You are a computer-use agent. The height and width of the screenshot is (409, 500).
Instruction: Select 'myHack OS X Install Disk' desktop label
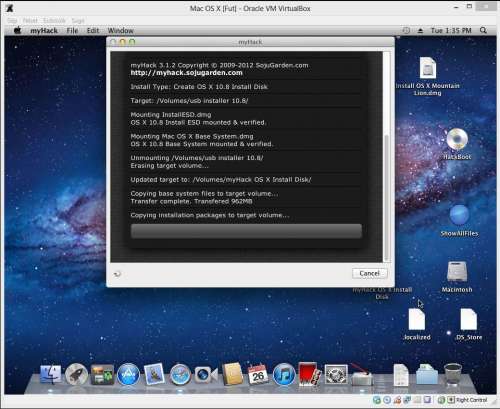(x=382, y=293)
